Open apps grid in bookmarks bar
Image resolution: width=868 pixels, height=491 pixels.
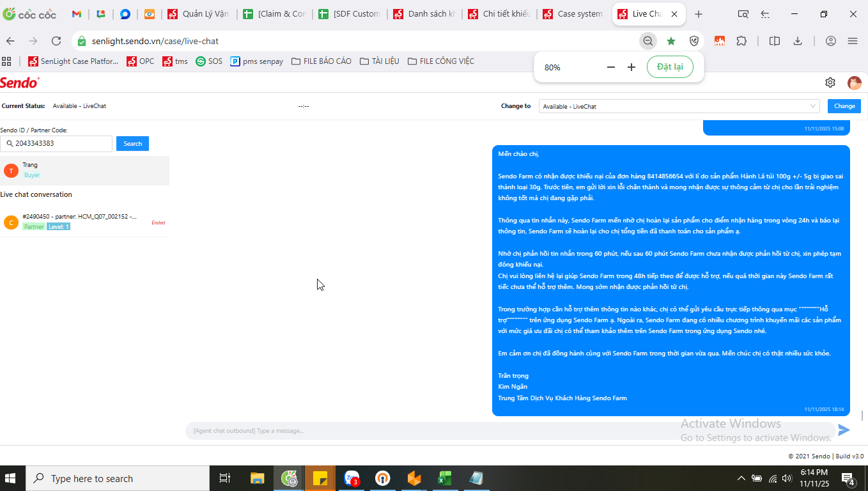pyautogui.click(x=7, y=61)
